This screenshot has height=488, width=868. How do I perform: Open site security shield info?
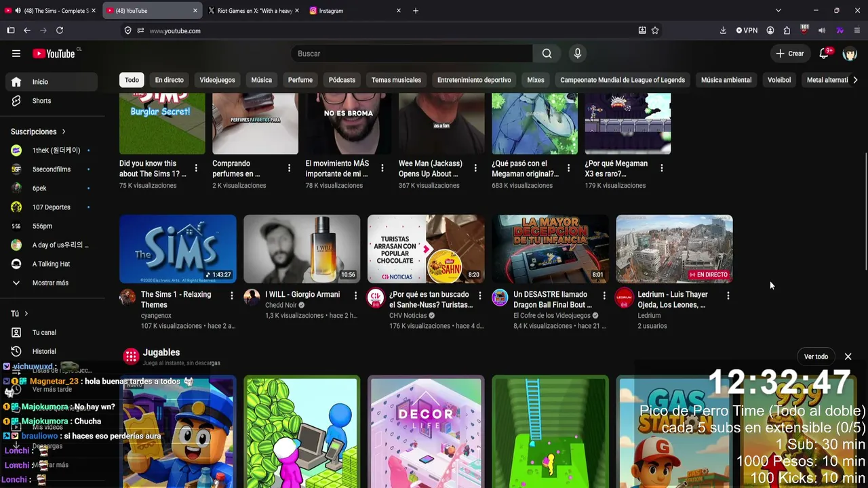(x=127, y=30)
